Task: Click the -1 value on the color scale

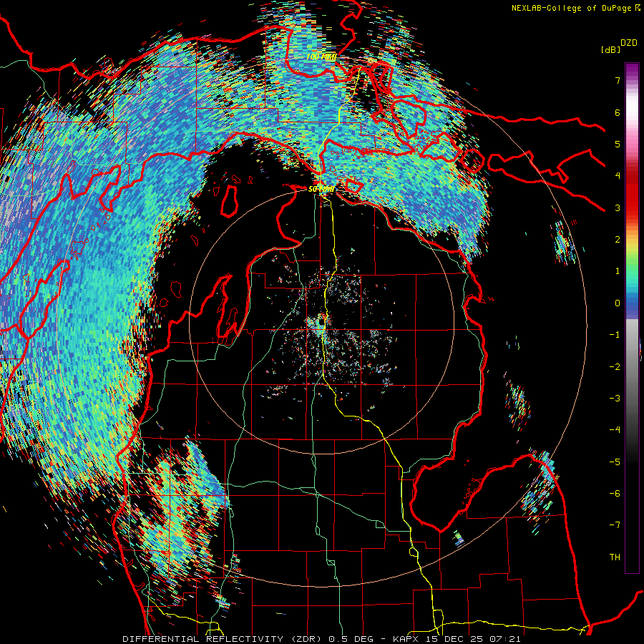Action: click(615, 335)
